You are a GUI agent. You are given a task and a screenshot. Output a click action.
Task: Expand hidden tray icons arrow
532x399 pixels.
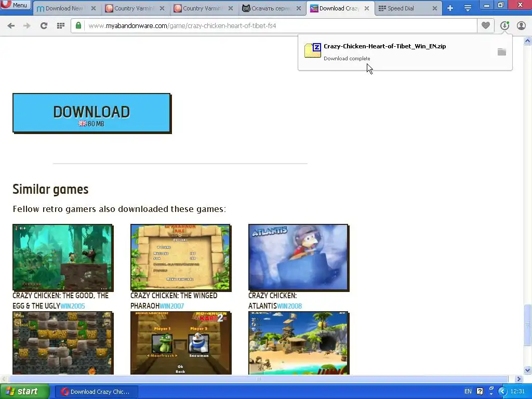pyautogui.click(x=502, y=392)
